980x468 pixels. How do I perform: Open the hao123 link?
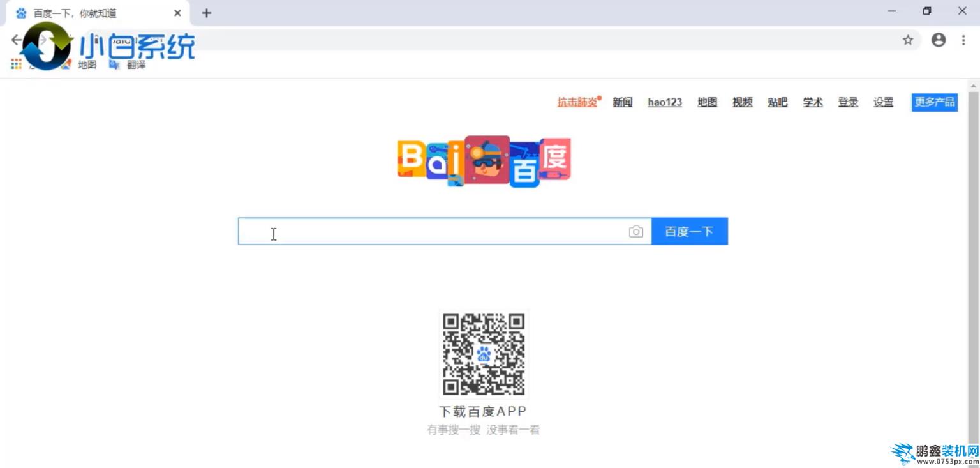pos(665,102)
